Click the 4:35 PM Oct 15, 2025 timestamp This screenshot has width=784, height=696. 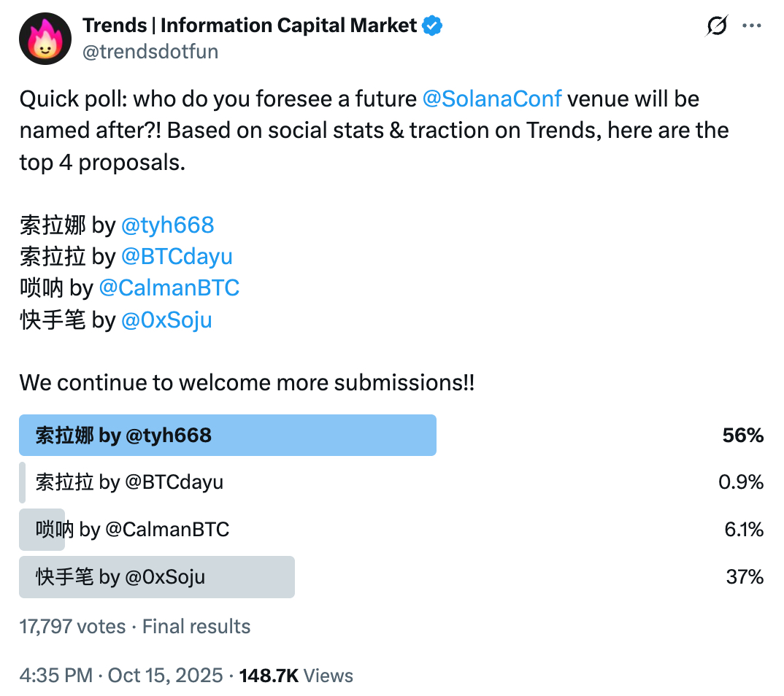point(121,676)
